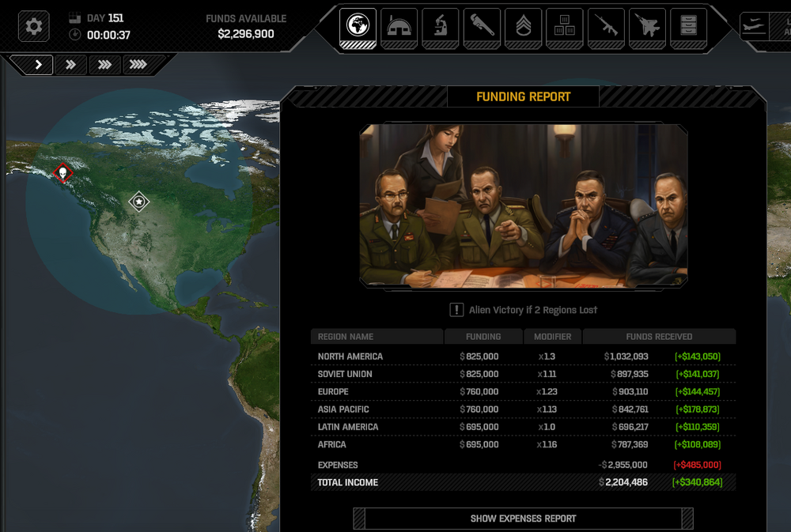
Task: Click the clock icon beside 00:00:37
Action: tap(74, 35)
